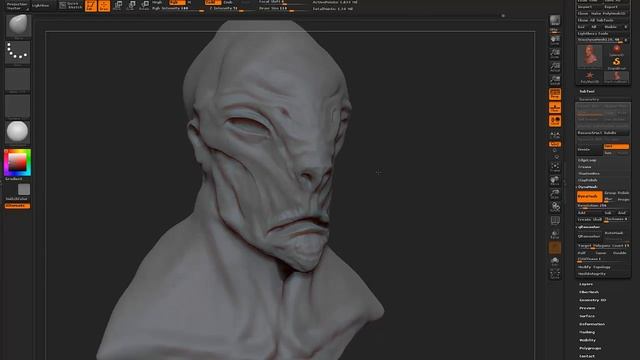
Task: Expand the Layers section
Action: (586, 284)
